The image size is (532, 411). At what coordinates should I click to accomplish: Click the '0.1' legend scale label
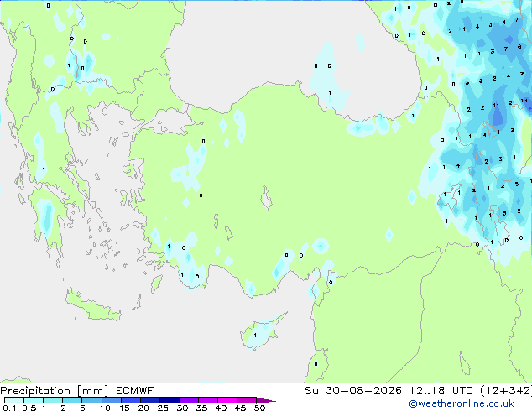pyautogui.click(x=9, y=408)
